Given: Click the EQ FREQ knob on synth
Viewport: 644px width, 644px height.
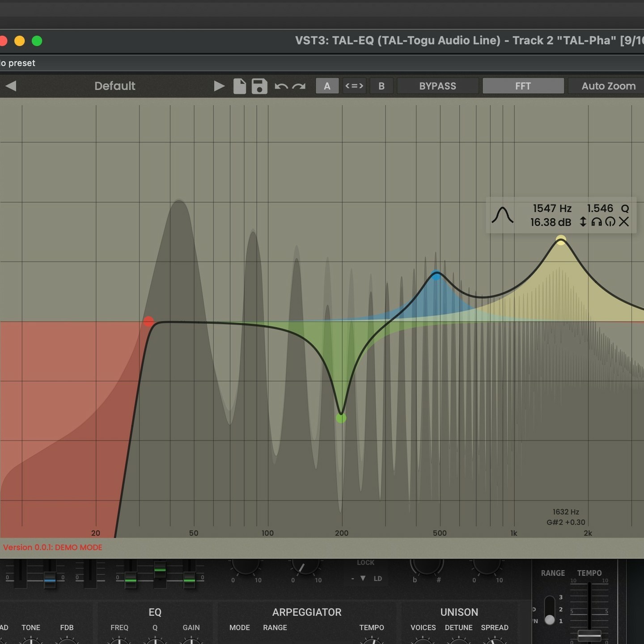Looking at the screenshot, I should coord(119,641).
